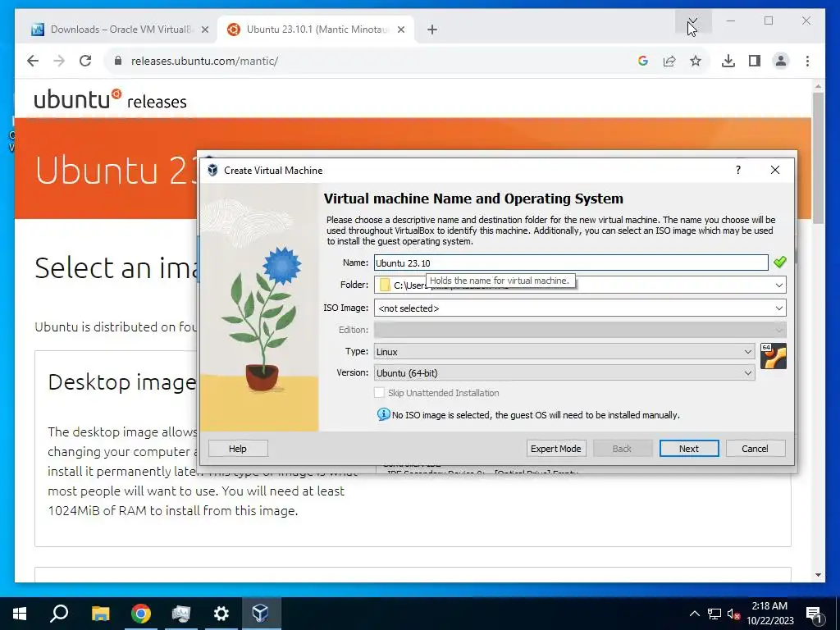Open new Chrome tab with plus
This screenshot has width=840, height=630.
pyautogui.click(x=432, y=30)
